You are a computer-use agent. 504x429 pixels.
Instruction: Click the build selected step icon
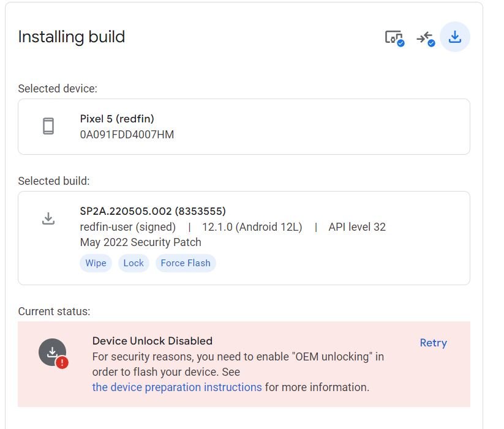(x=426, y=39)
